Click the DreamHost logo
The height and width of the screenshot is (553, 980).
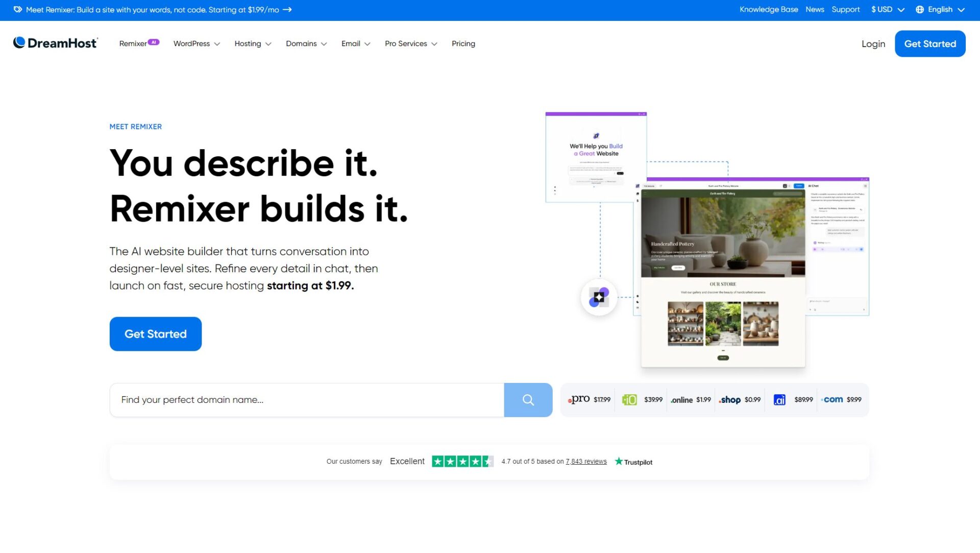pos(55,43)
